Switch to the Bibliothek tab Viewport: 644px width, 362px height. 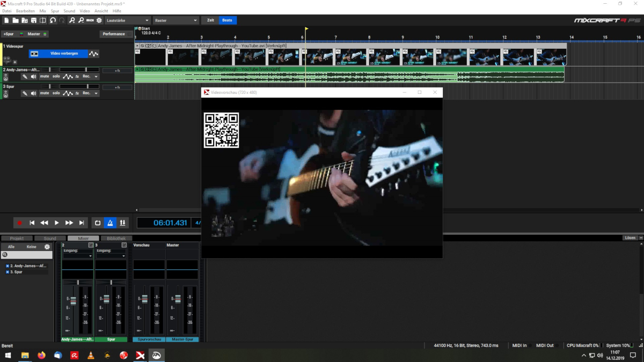[116, 238]
